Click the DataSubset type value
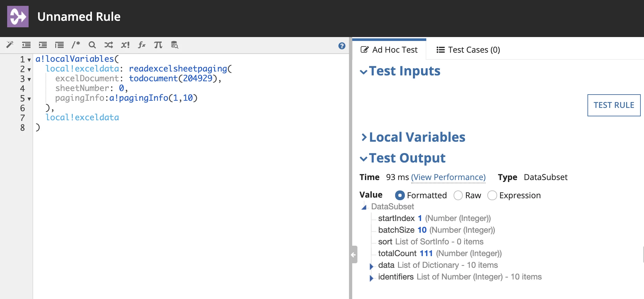 point(546,177)
